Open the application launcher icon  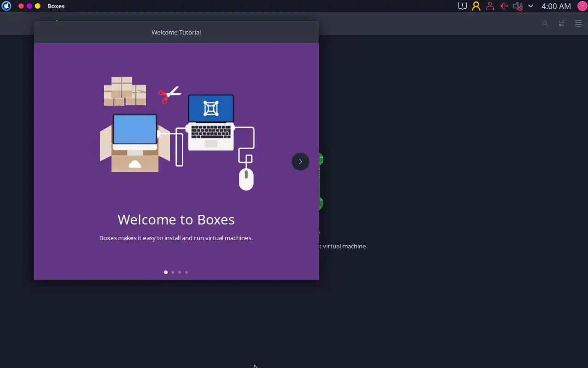[6, 6]
